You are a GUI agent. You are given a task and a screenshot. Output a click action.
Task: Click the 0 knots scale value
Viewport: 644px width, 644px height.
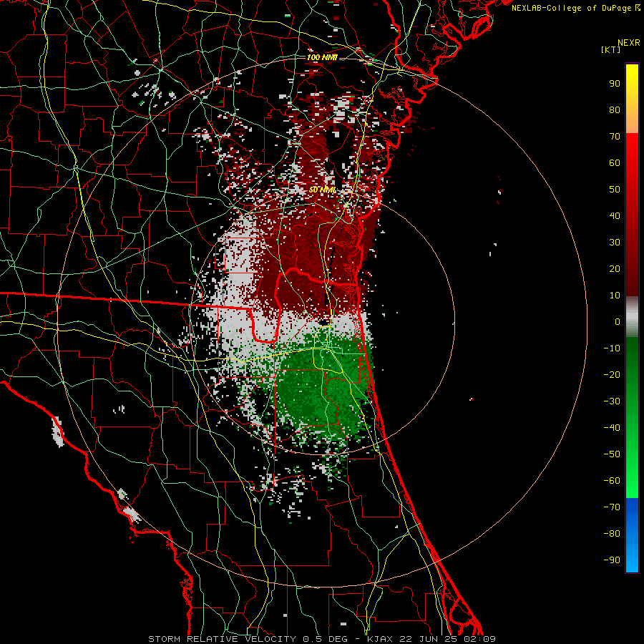click(618, 321)
